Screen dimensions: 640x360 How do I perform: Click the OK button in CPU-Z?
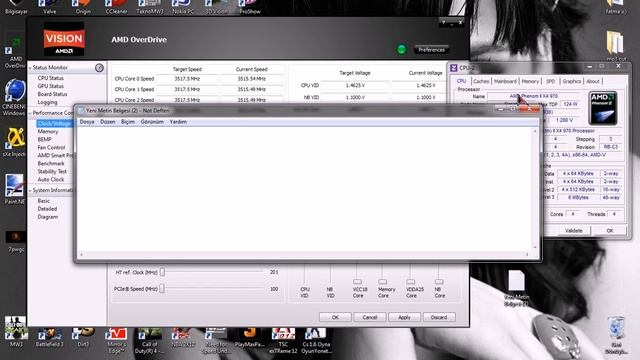(x=610, y=231)
